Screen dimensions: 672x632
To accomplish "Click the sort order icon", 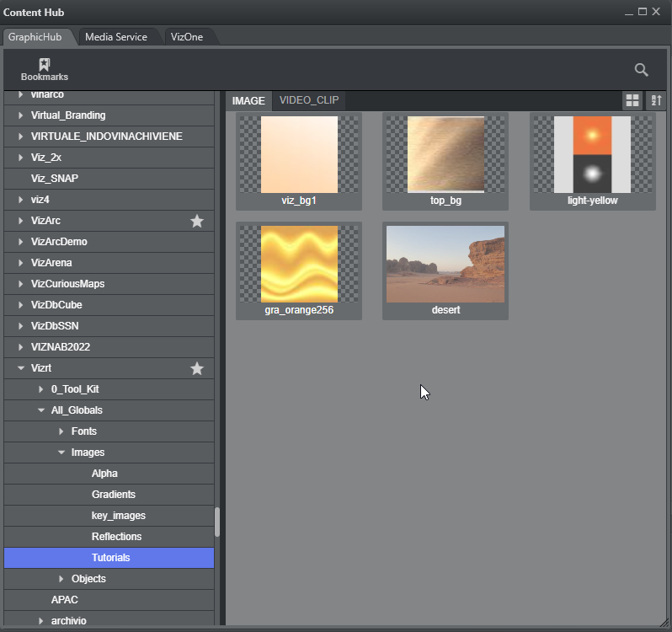I will click(655, 100).
